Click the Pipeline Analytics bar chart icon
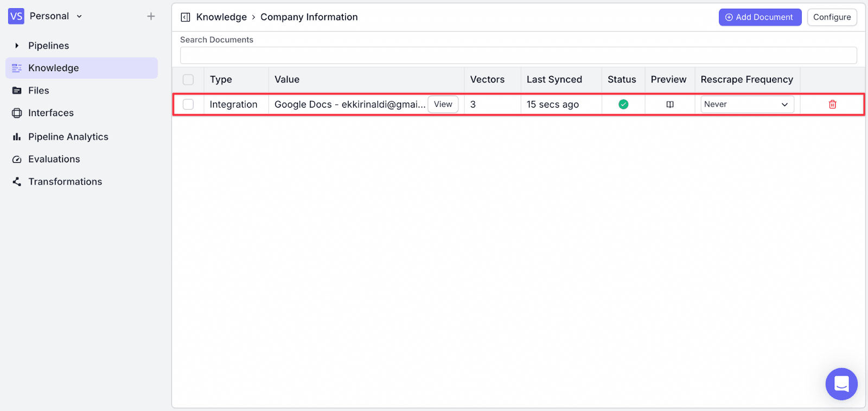Screen dimensions: 868x411 click(17, 137)
